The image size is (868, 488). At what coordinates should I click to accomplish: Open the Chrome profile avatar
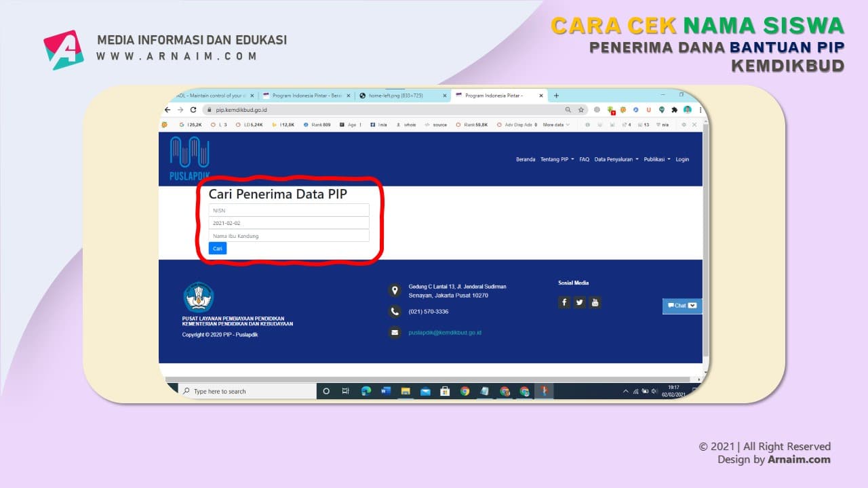[x=688, y=110]
